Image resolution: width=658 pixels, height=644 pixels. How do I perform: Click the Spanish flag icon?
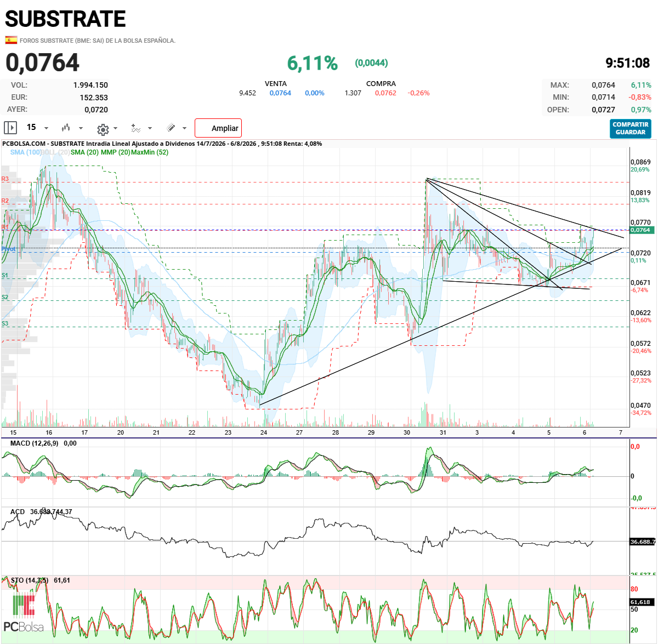tap(11, 40)
